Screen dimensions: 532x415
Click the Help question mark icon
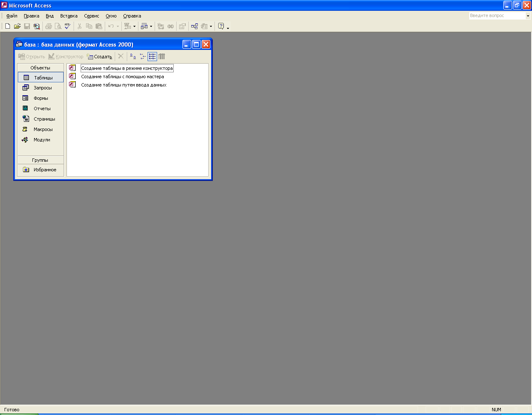pos(221,26)
